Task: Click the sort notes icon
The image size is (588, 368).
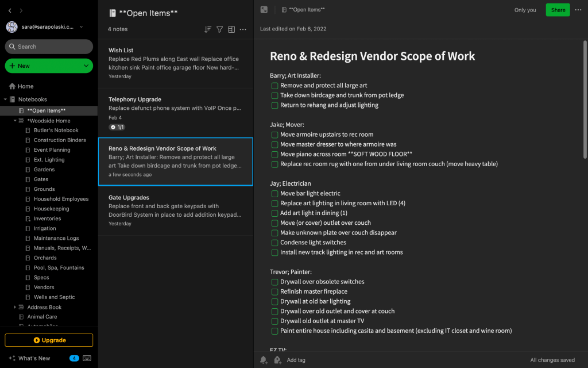Action: (x=208, y=29)
